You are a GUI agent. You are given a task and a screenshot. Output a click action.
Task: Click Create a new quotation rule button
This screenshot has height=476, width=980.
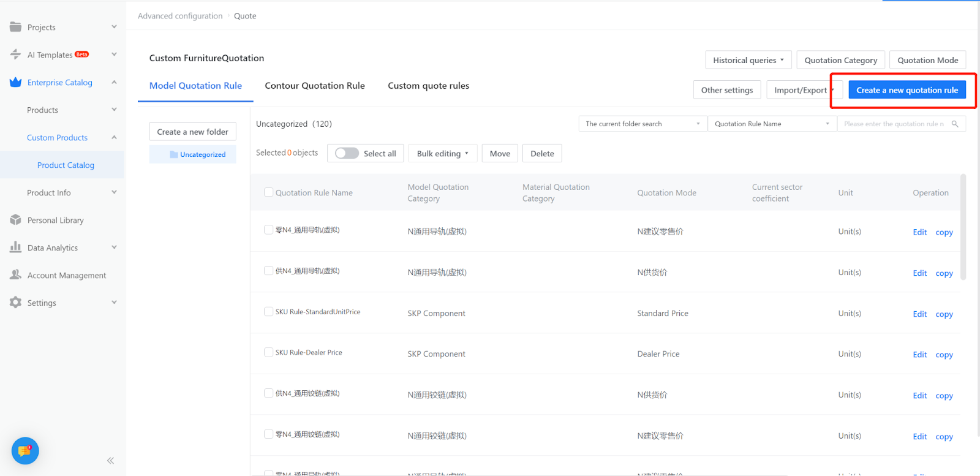(x=907, y=90)
